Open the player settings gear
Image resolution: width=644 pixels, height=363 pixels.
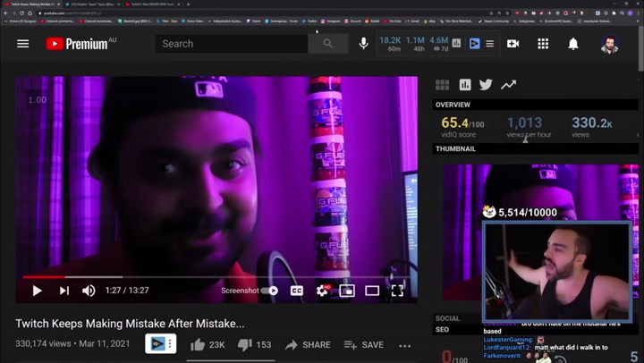[x=322, y=291]
